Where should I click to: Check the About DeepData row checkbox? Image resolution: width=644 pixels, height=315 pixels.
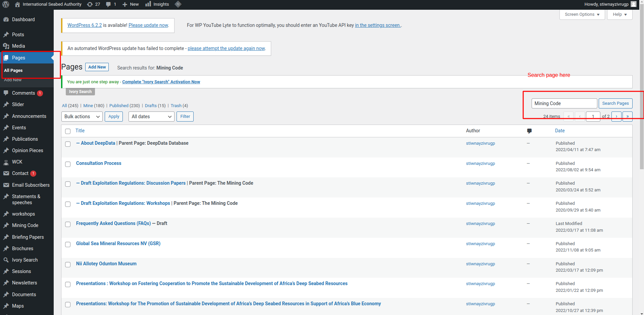pyautogui.click(x=68, y=144)
